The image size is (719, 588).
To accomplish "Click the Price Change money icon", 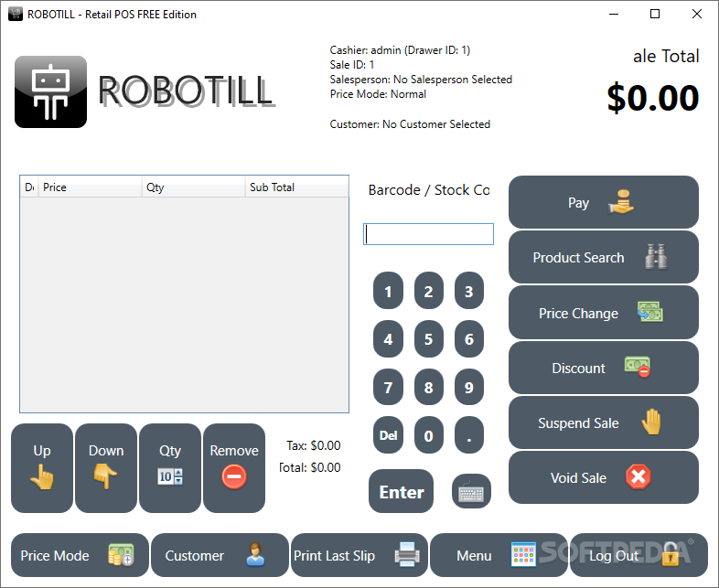I will coord(649,312).
